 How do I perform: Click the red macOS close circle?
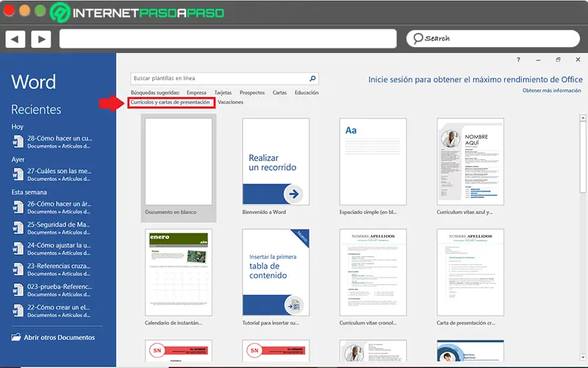pos(9,10)
